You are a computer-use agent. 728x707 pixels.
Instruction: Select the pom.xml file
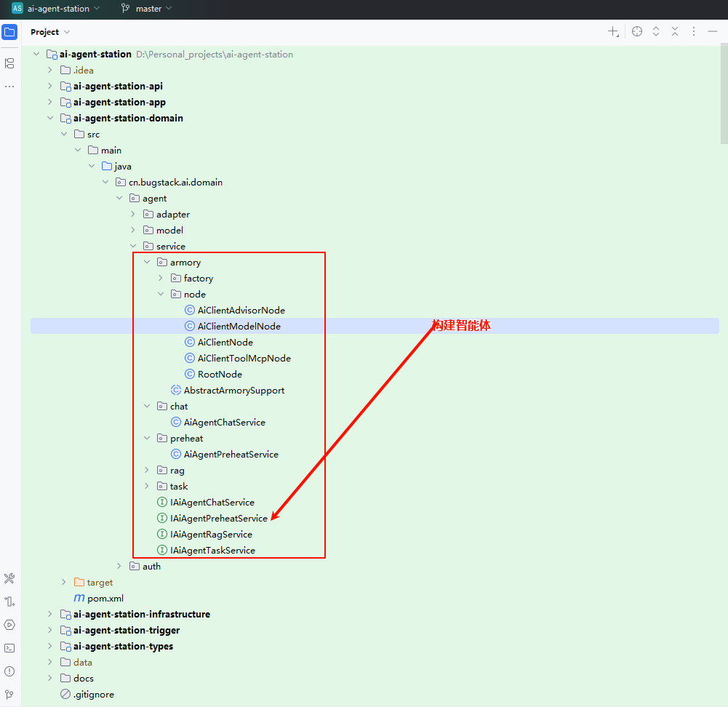(105, 599)
